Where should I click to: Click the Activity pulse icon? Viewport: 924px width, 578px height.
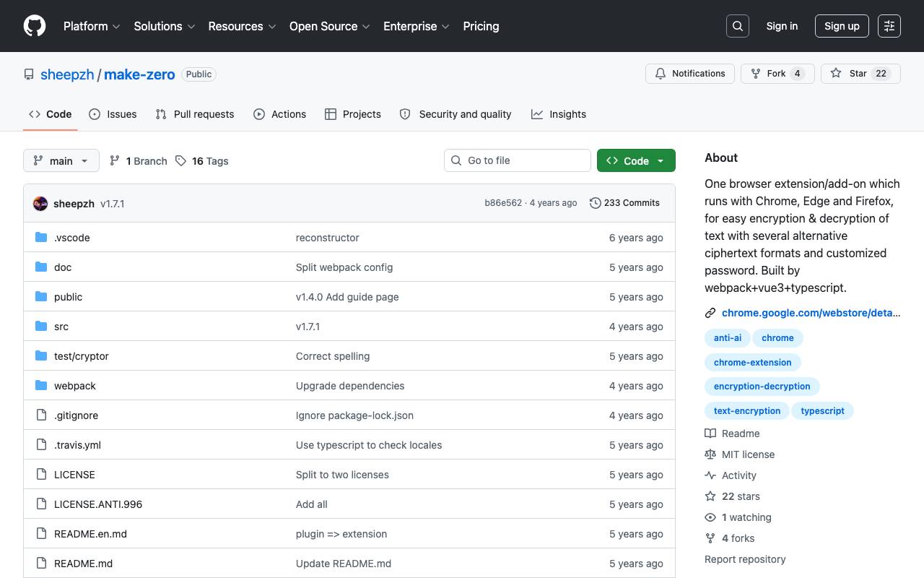[x=710, y=475]
